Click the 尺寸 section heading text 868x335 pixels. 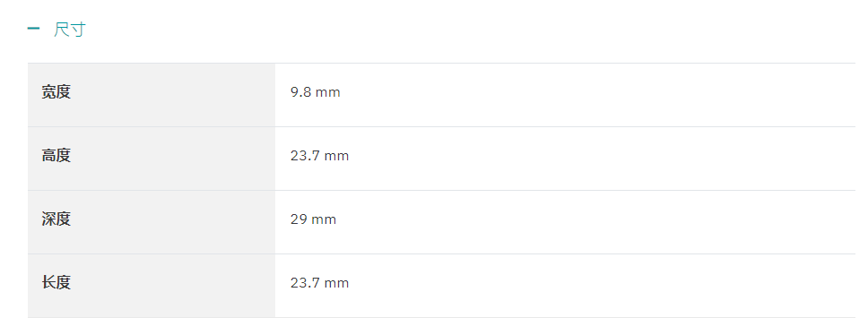70,30
